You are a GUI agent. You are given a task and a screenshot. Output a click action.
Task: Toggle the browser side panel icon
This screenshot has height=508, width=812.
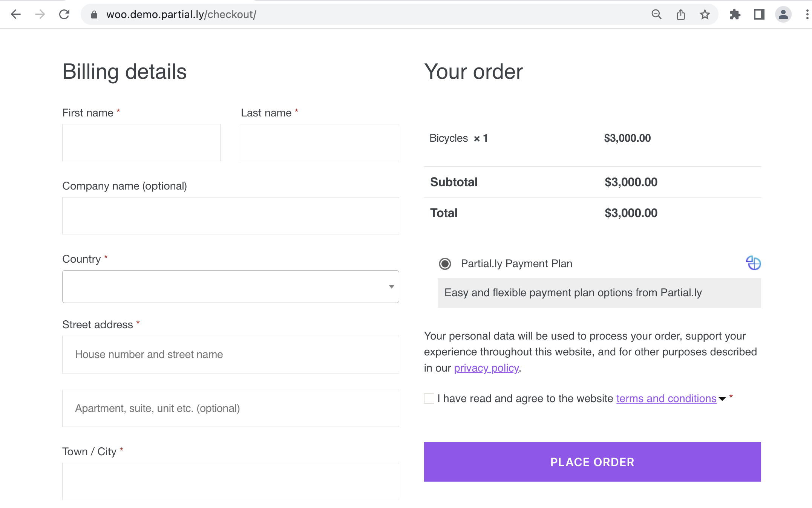[x=759, y=14]
